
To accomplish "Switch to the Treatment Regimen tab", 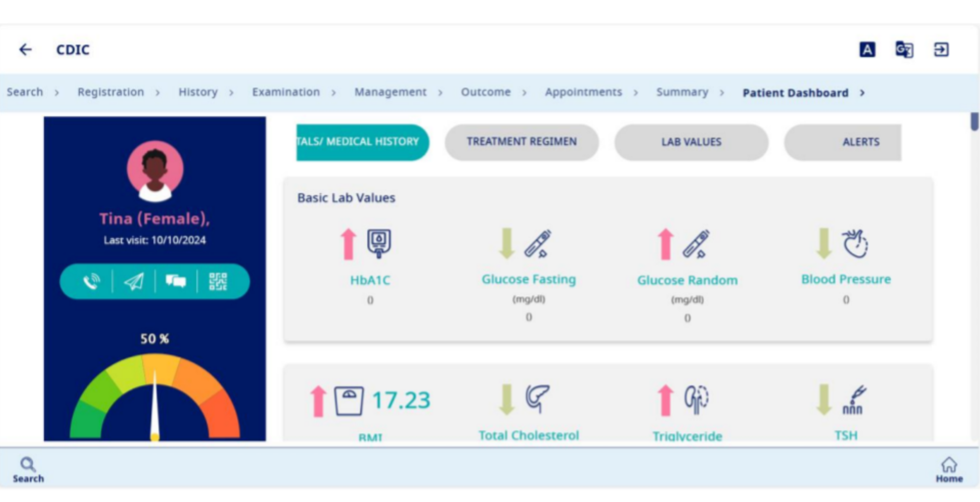I will [x=522, y=142].
